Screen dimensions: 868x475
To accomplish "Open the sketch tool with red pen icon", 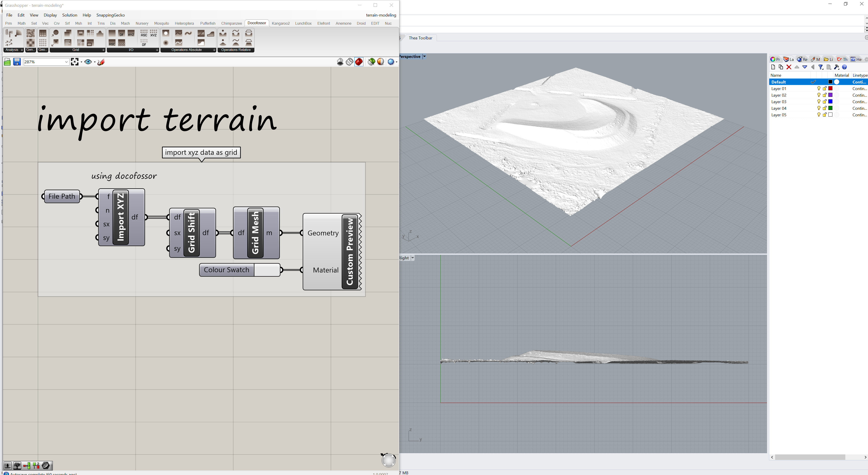I will pos(101,62).
